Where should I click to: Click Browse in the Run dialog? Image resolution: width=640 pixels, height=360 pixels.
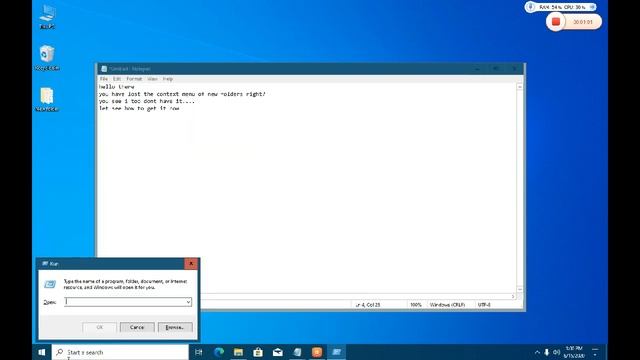[175, 327]
